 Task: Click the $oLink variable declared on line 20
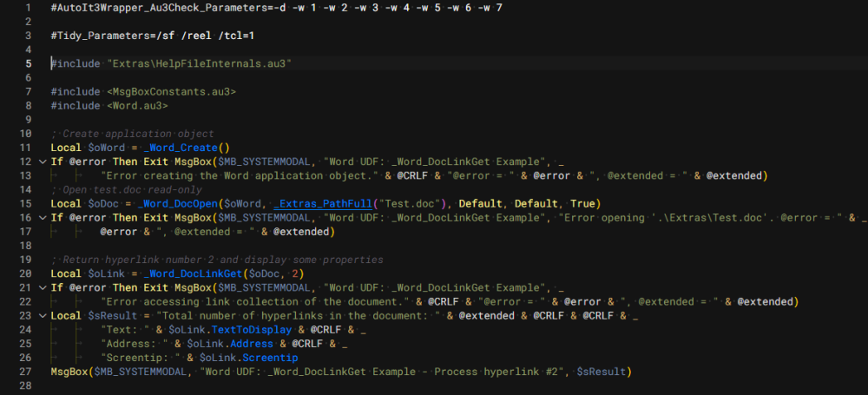click(x=106, y=273)
